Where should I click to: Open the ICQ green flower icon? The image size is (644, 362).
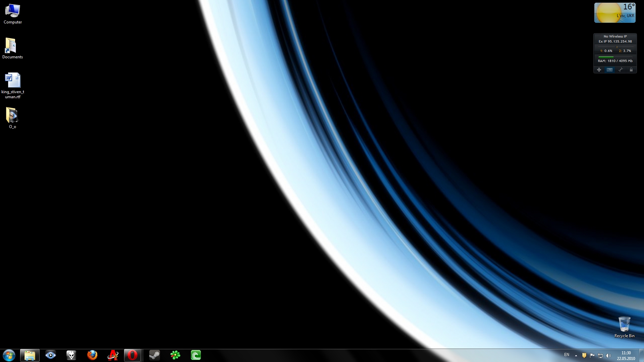click(175, 355)
